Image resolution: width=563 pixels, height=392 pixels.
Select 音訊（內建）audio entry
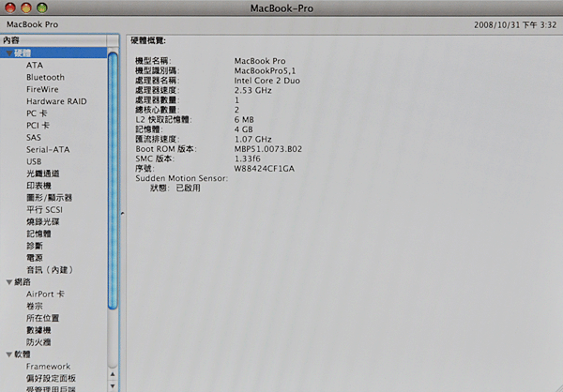tap(50, 270)
